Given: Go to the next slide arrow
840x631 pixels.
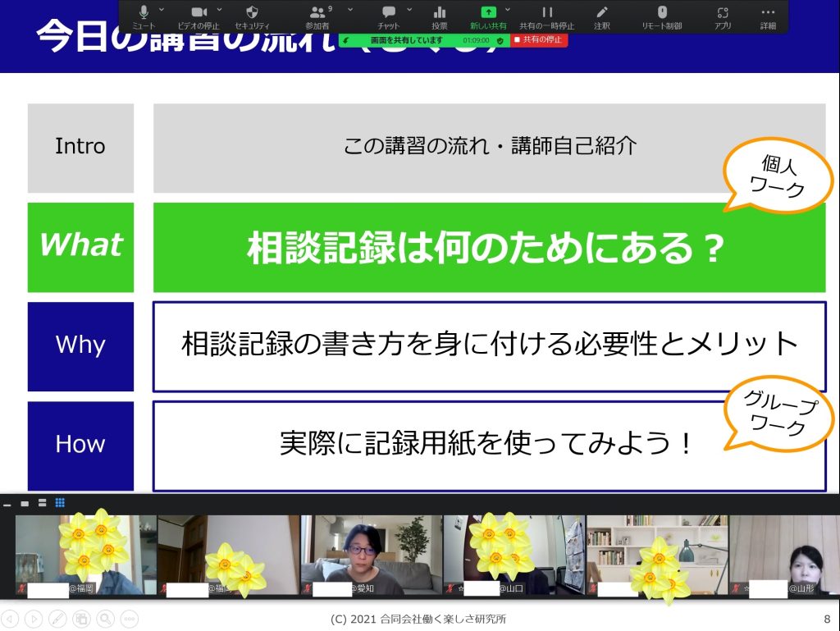Looking at the screenshot, I should [x=34, y=619].
